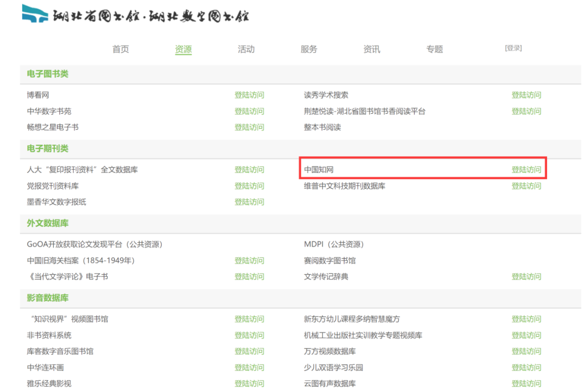Open 雅乐经典影视

pos(49,383)
